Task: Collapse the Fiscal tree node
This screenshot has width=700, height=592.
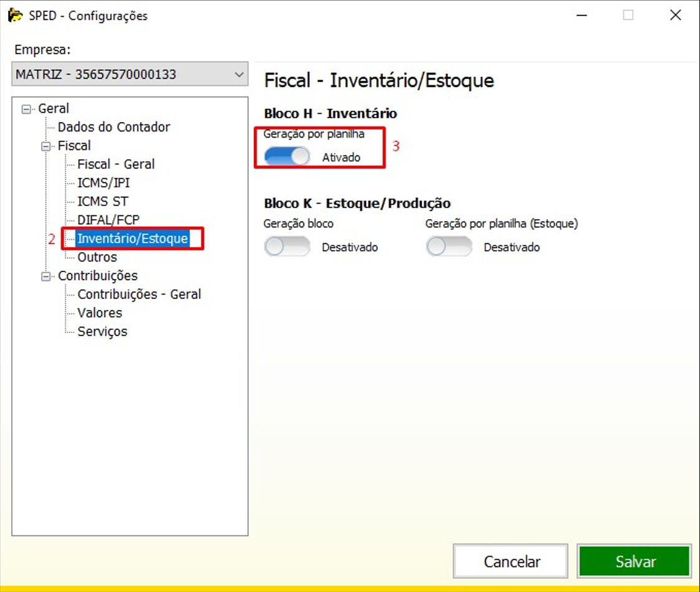Action: pos(45,146)
